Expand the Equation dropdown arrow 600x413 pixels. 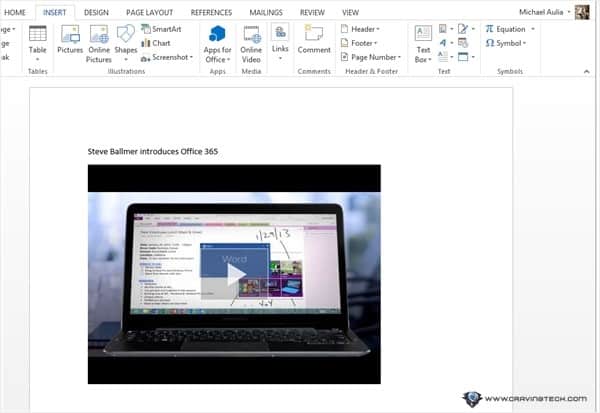click(x=533, y=29)
